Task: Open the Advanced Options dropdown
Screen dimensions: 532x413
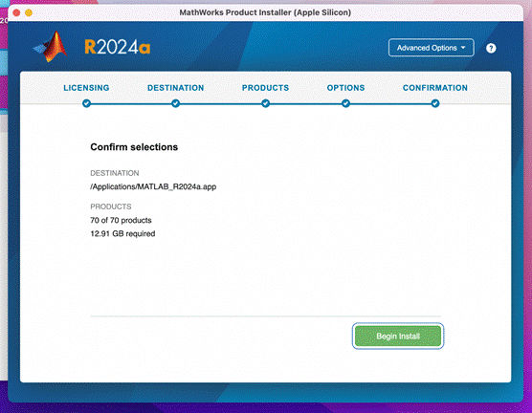Action: [x=431, y=48]
